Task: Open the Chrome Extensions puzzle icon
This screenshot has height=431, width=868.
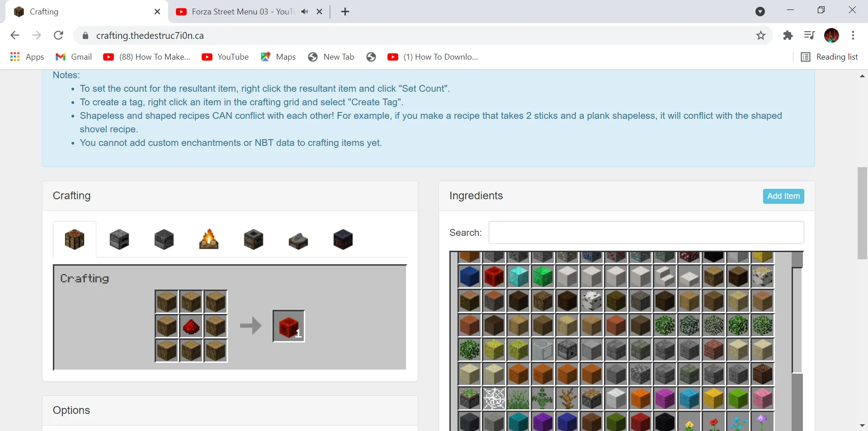Action: [x=788, y=35]
